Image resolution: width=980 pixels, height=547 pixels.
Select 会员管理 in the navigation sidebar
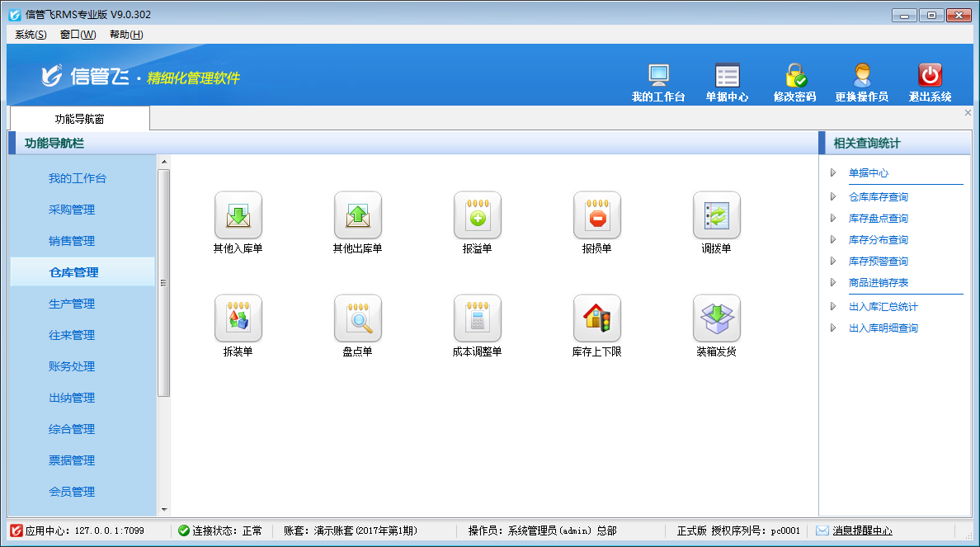72,492
